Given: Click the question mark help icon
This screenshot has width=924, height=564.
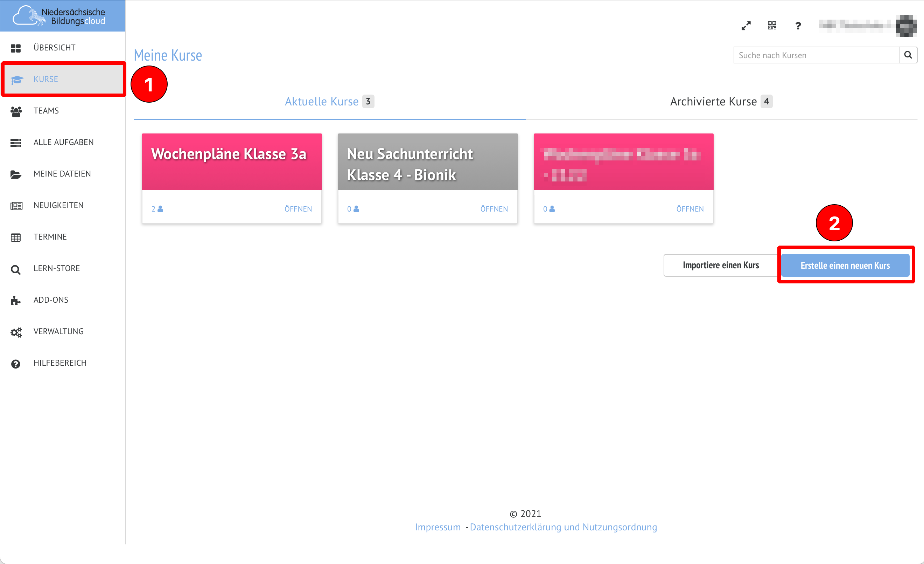Looking at the screenshot, I should coord(798,26).
